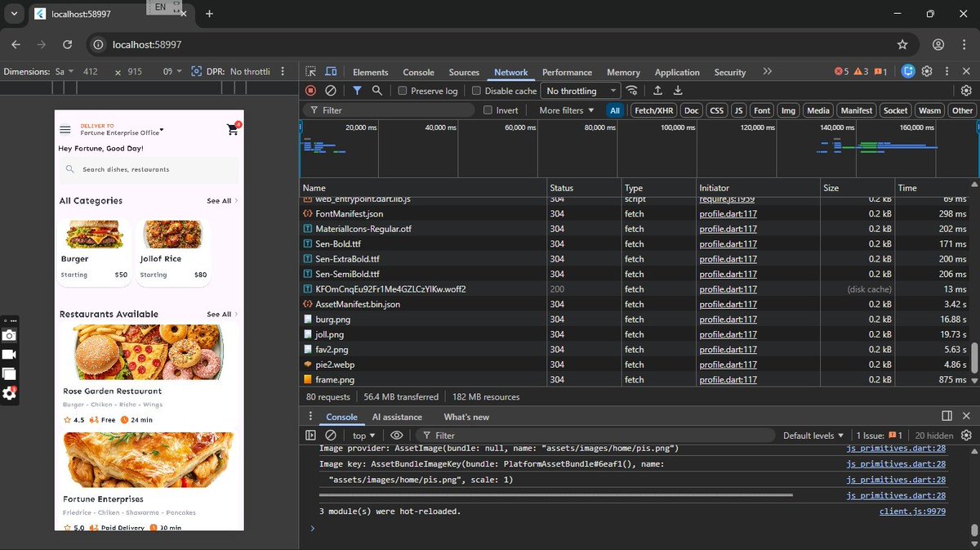This screenshot has height=550, width=980.
Task: Open the Default levels dropdown in console
Action: point(813,436)
